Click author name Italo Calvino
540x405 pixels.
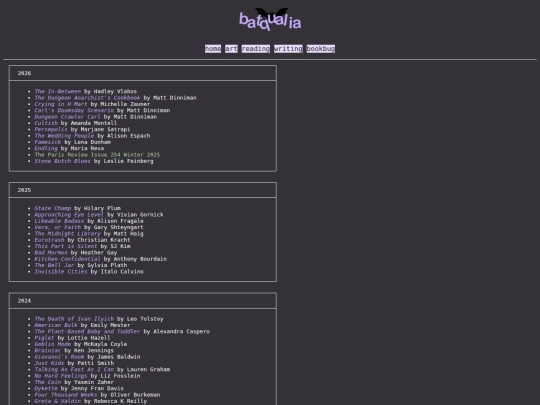coord(122,271)
